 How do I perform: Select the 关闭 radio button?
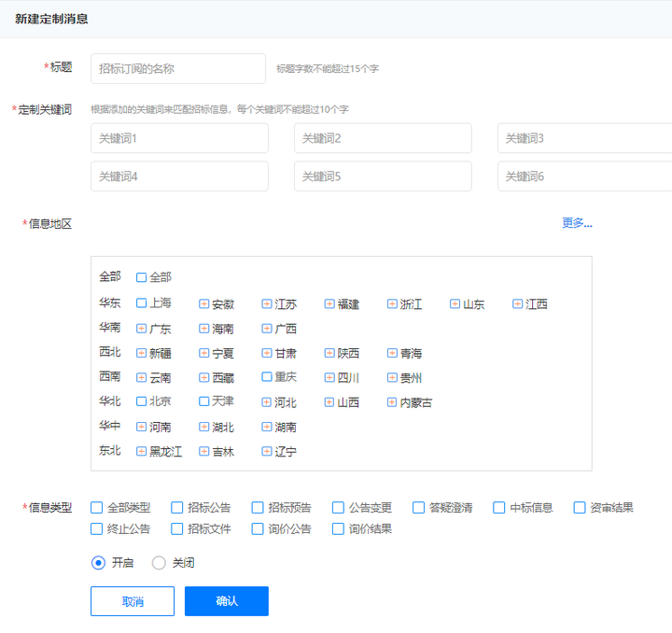(x=159, y=563)
